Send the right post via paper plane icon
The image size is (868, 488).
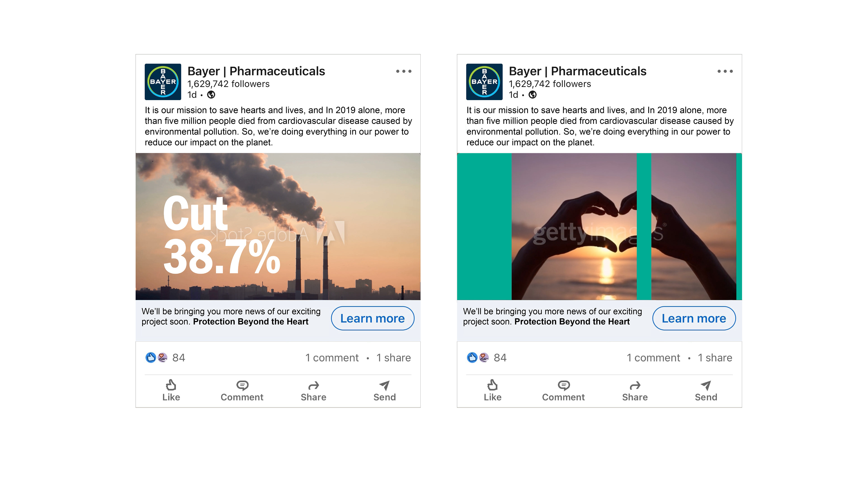point(706,390)
